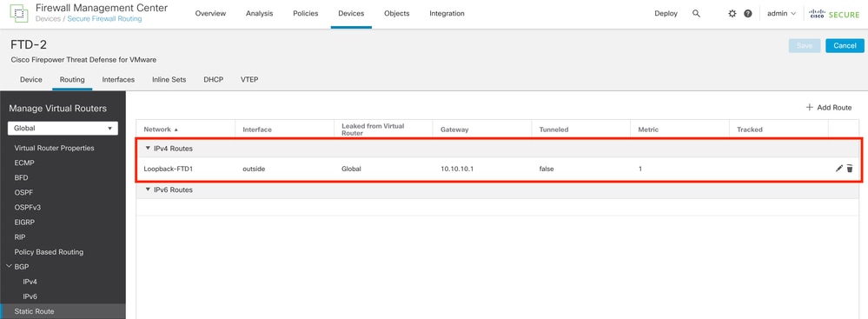Click the 10.10.10.1 gateway cell
Image resolution: width=868 pixels, height=319 pixels.
coord(457,169)
